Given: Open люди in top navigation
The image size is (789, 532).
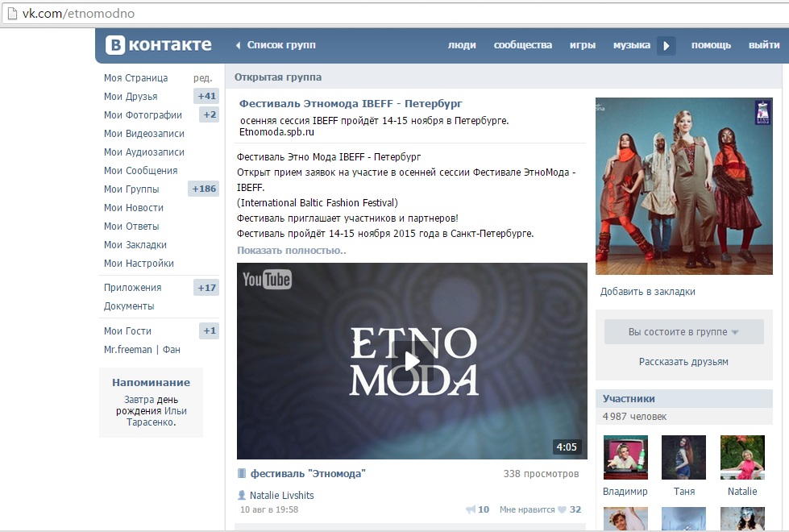Looking at the screenshot, I should point(462,45).
